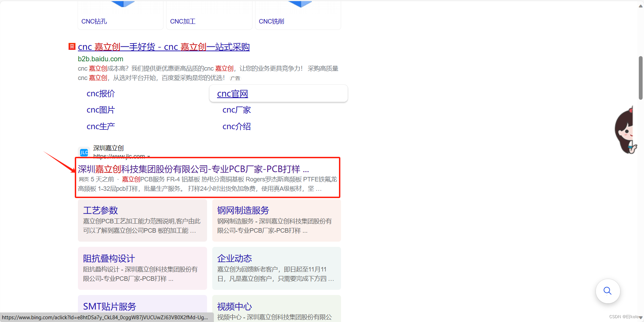Open the 视频中心 deep link card
The height and width of the screenshot is (322, 644).
tap(277, 308)
